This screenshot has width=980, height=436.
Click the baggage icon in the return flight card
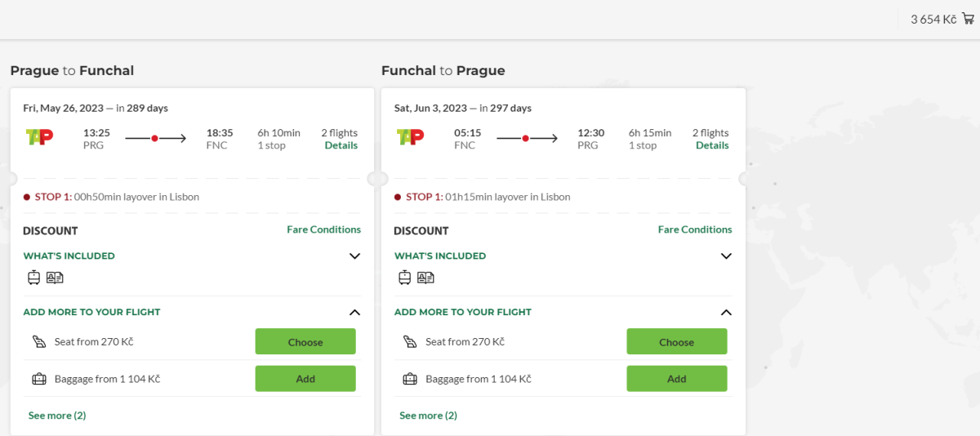tap(410, 379)
